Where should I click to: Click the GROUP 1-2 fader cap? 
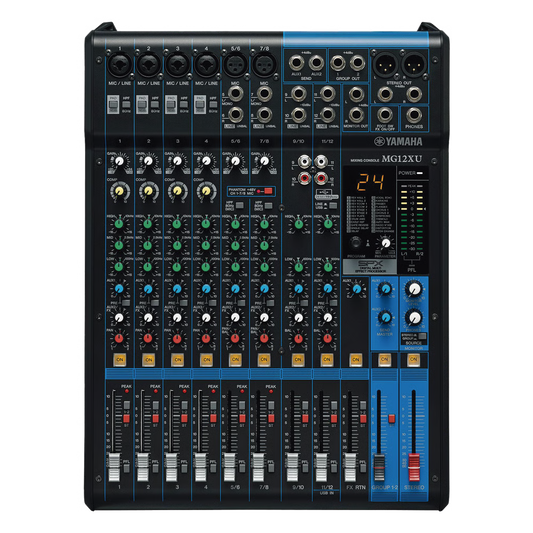(379, 467)
